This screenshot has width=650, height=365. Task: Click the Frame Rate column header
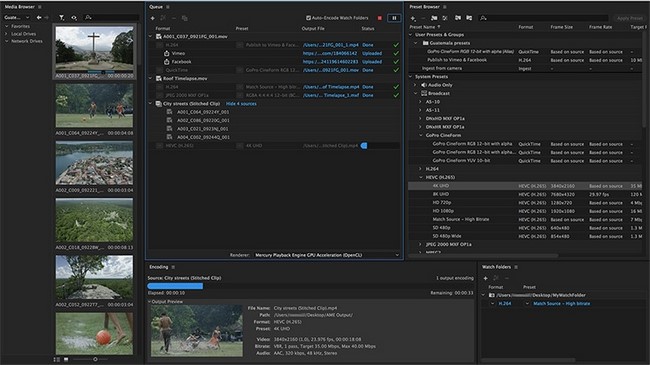600,27
